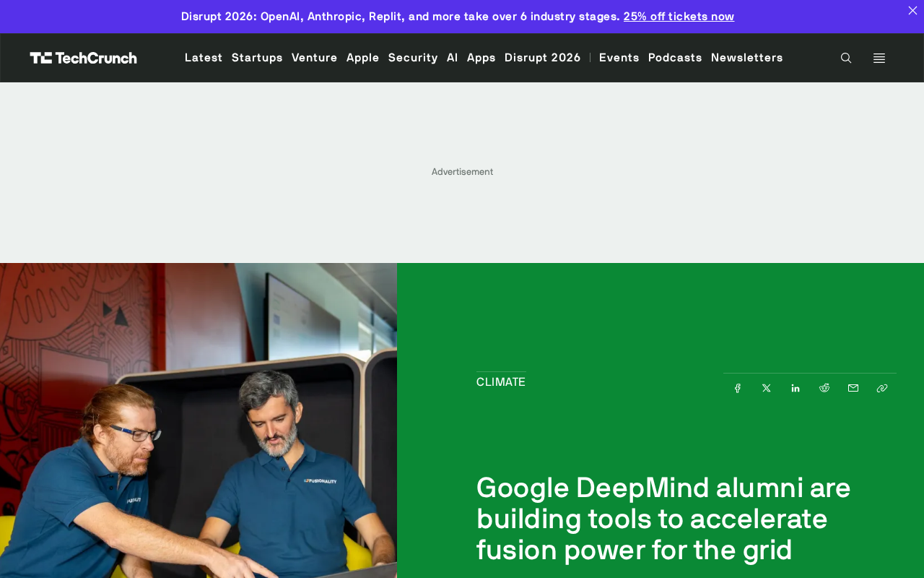Open the Google DeepMind alumni article headline
This screenshot has height=578, width=924.
click(663, 519)
